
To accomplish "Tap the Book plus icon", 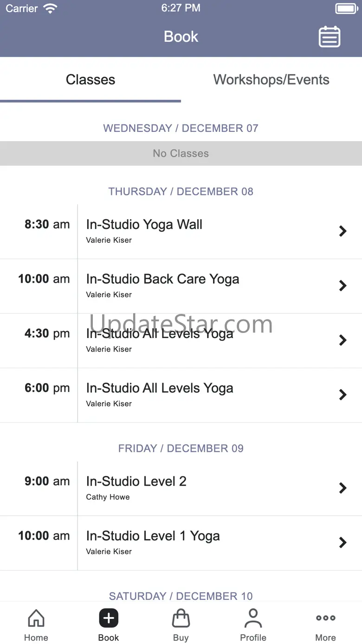I will (109, 618).
